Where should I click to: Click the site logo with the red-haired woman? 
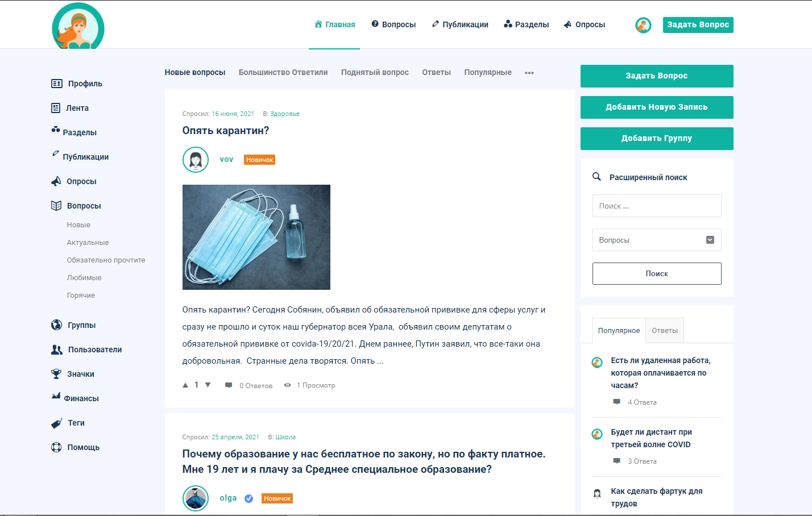pos(78,26)
